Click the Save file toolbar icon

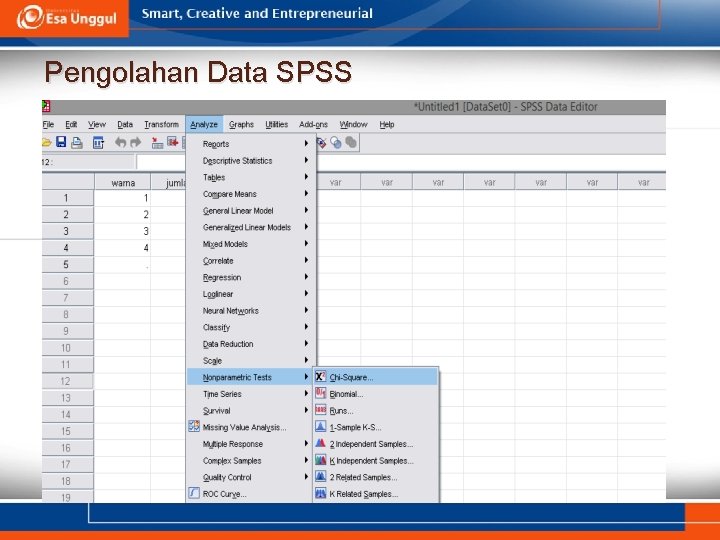pyautogui.click(x=61, y=142)
